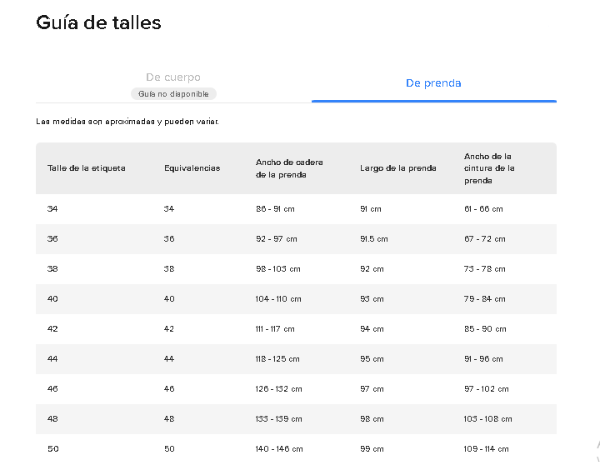
Task: Click the Guía no disponible badge
Action: tap(173, 93)
